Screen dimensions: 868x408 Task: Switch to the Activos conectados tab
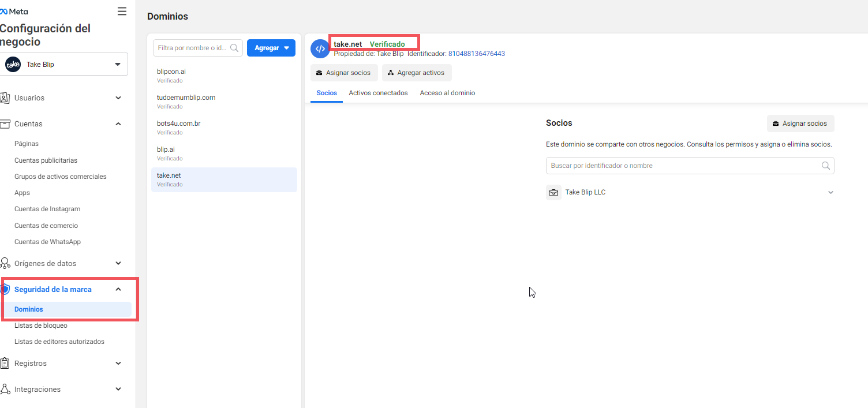(378, 93)
